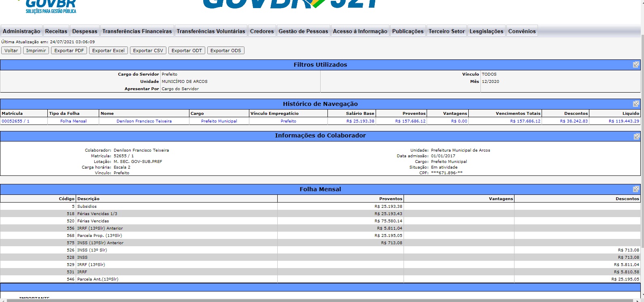
Task: Open the Despesas menu
Action: 85,31
